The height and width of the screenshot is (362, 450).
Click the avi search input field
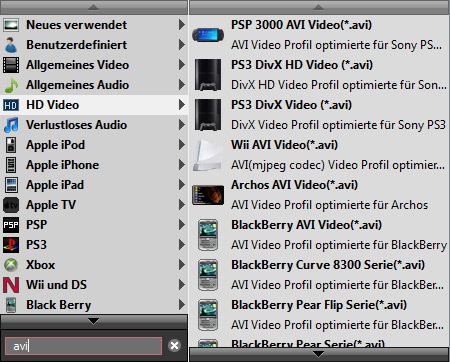[83, 346]
